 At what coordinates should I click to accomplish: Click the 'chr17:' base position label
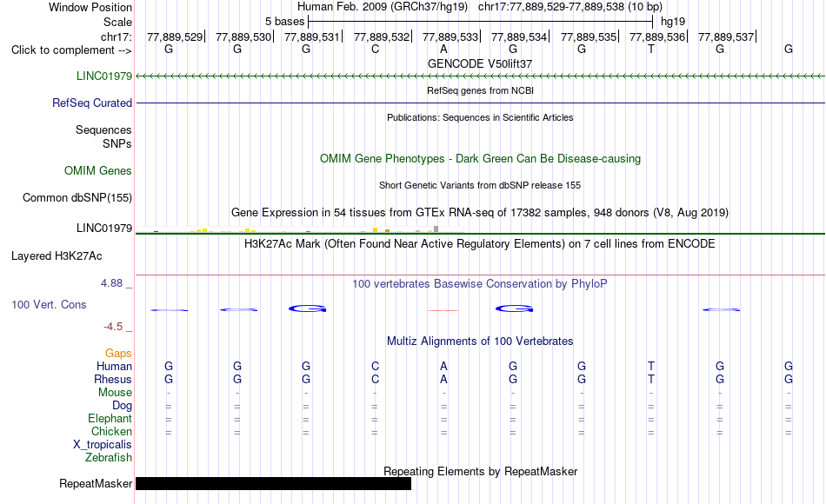[x=117, y=36]
